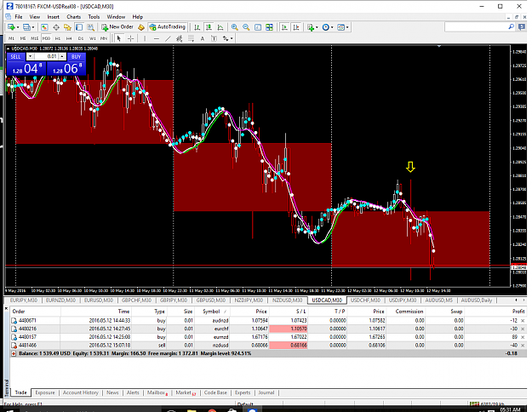Click the SELL one-click trading button
Screen dimensions: 532x412
(15, 57)
